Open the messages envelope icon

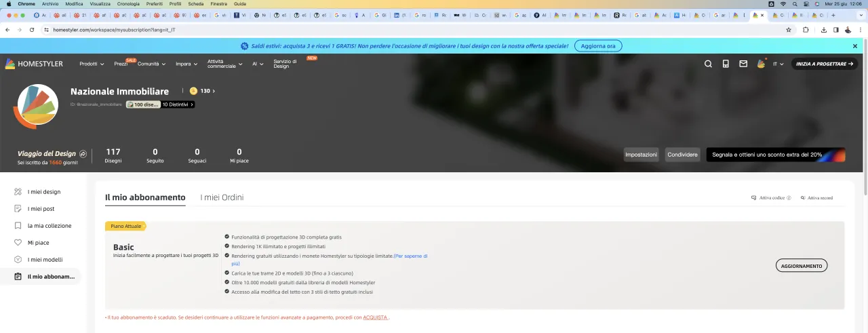(x=743, y=64)
